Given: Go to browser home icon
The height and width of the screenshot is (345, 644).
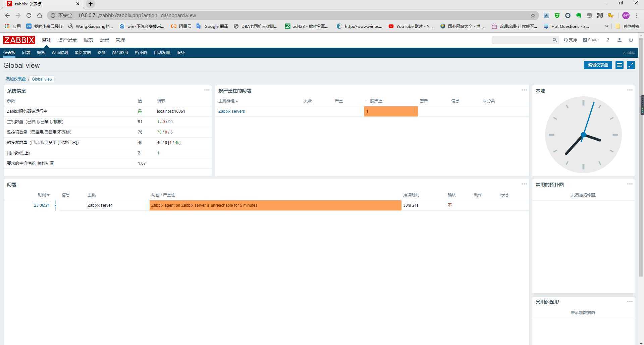Looking at the screenshot, I should (40, 15).
